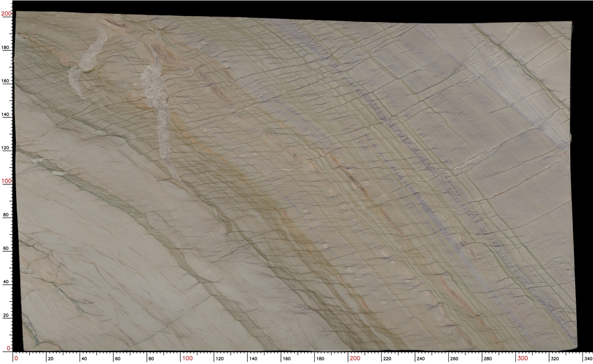The height and width of the screenshot is (364, 593).
Task: Click the 80 mark on the vertical ruler
Action: [x=7, y=215]
